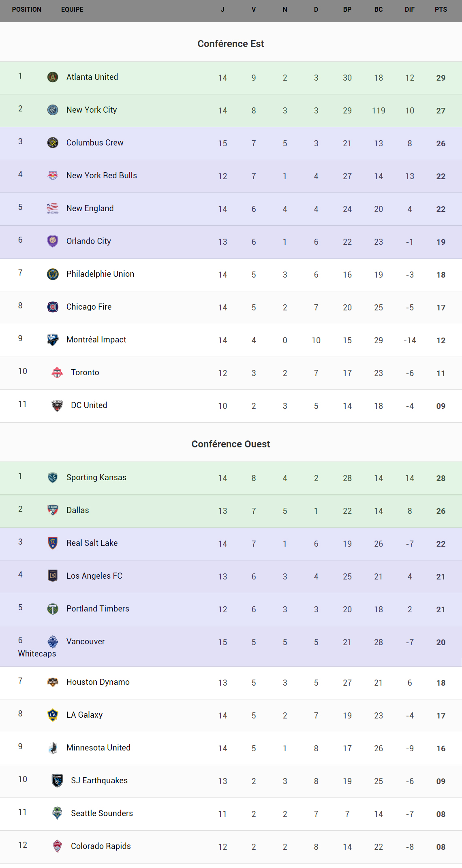Click the DIF column header
Screen dimensions: 462x868
tap(410, 10)
